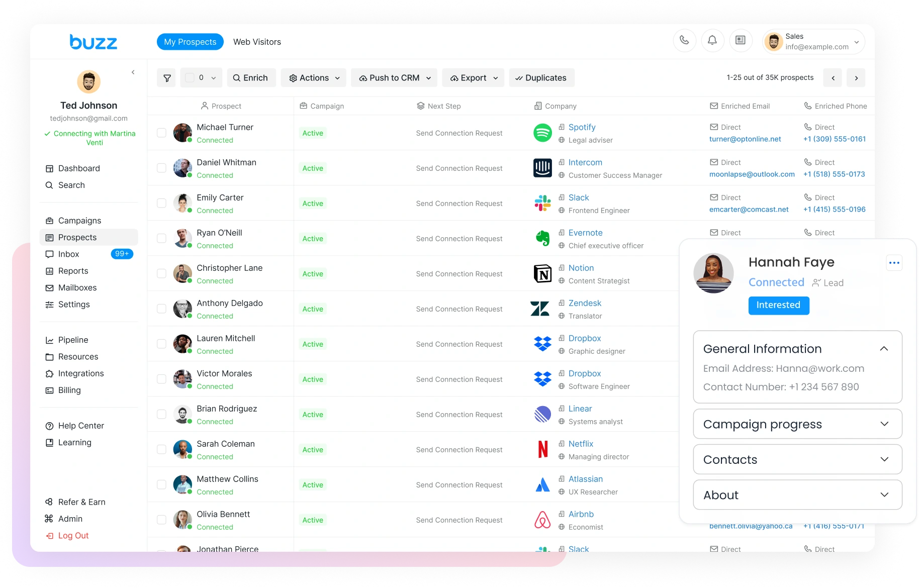Collapse the General Information section
Screen dimensions: 920x588
[x=884, y=349]
